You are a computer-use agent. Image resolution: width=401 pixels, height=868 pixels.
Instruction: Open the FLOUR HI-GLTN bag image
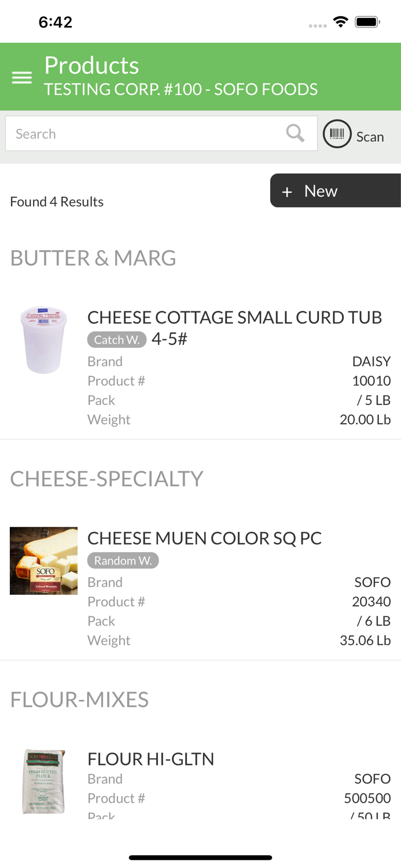pyautogui.click(x=43, y=781)
